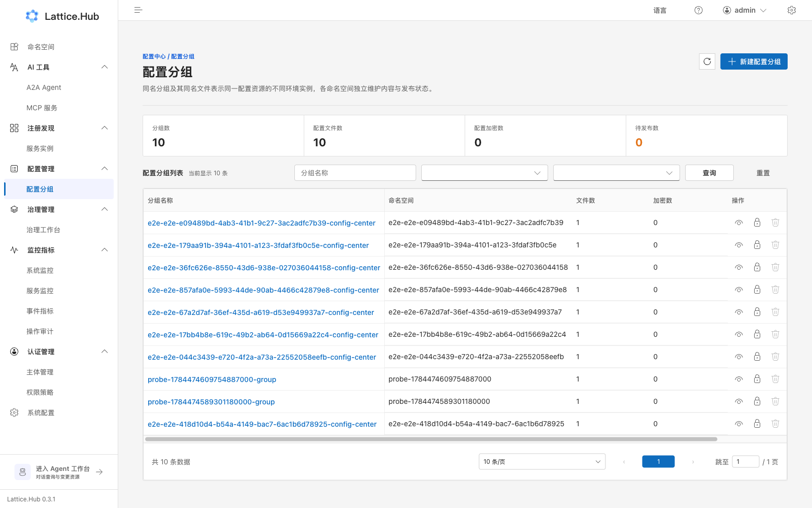Focus the 分组名称 search input
The image size is (812, 508).
[355, 173]
